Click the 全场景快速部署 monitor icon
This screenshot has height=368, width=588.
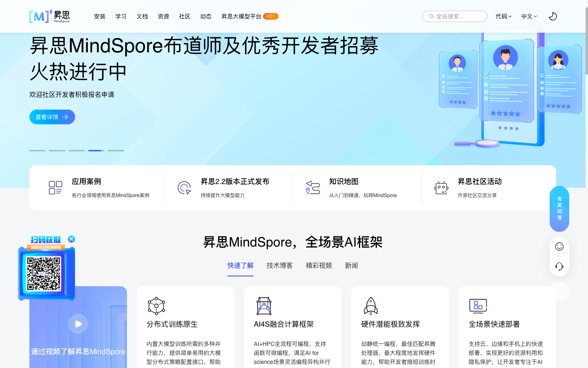click(x=478, y=306)
